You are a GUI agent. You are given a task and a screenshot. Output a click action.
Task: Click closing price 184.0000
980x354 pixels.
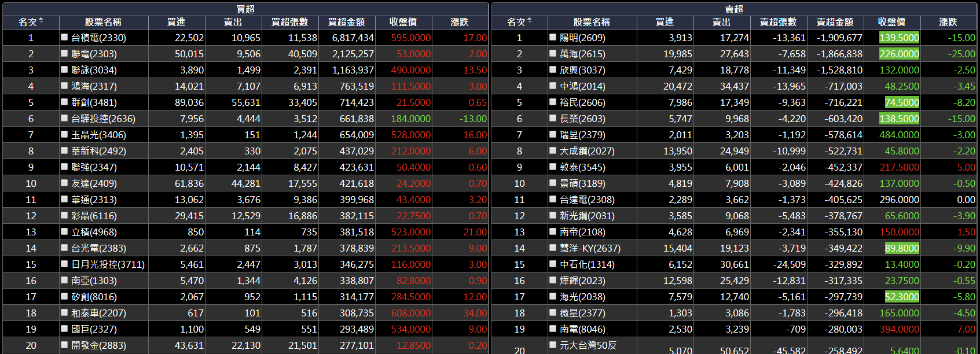click(x=411, y=119)
